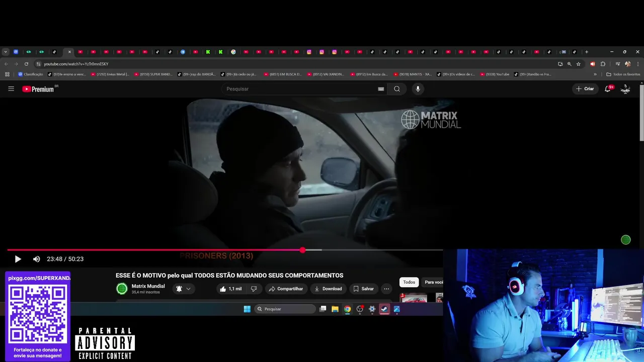The image size is (644, 362).
Task: Click the Compartilhar share button
Action: coord(286,289)
